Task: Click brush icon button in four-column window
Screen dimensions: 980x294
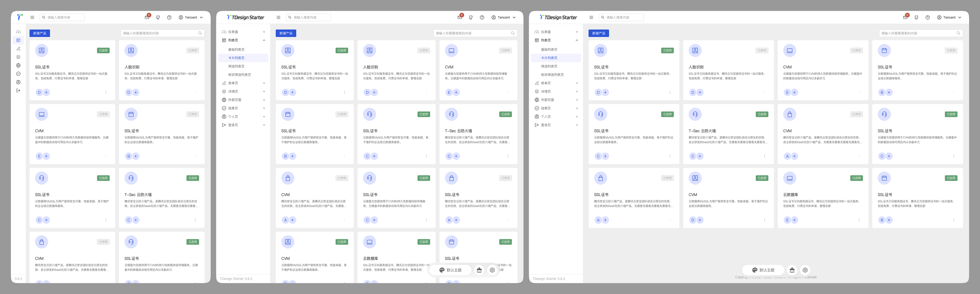Action: [792, 270]
